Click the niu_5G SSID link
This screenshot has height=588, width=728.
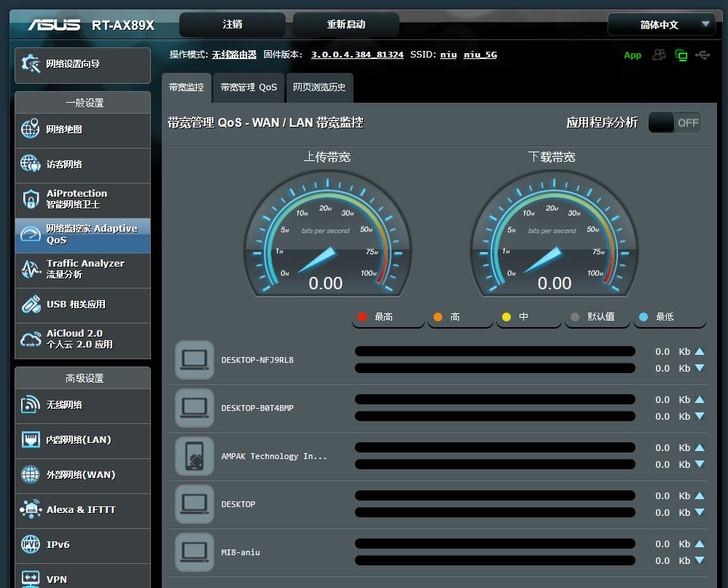click(480, 55)
